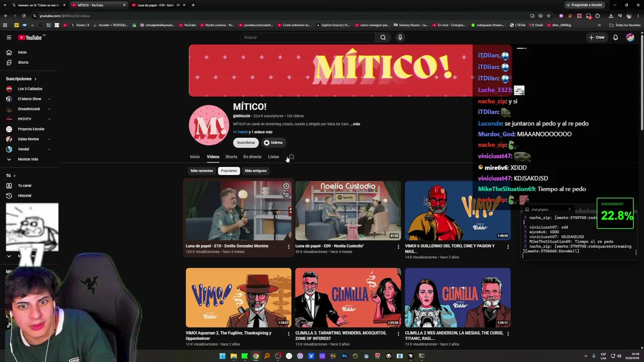This screenshot has height=362, width=644.
Task: Start voice search with the microphone
Action: (400, 37)
